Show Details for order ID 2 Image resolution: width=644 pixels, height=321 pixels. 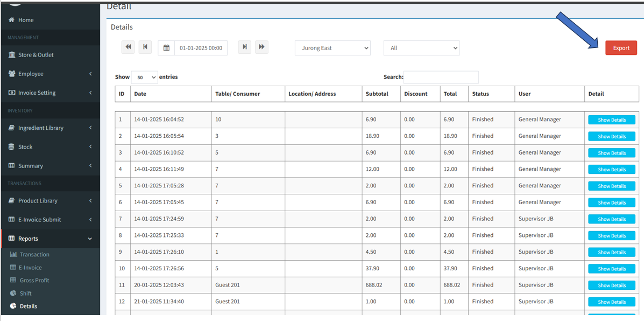612,136
